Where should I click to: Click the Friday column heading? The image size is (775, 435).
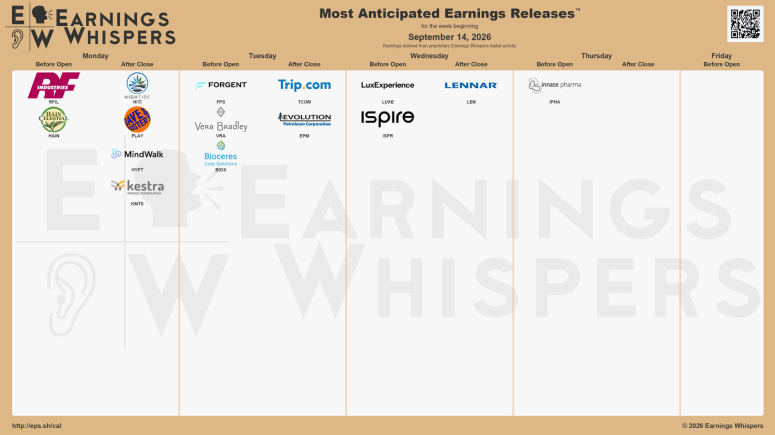[x=722, y=56]
